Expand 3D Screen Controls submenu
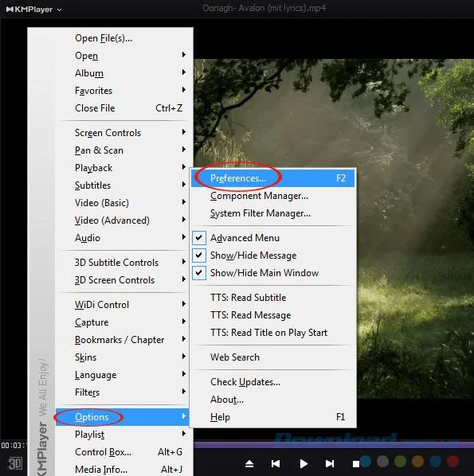474x476 pixels. 123,280
